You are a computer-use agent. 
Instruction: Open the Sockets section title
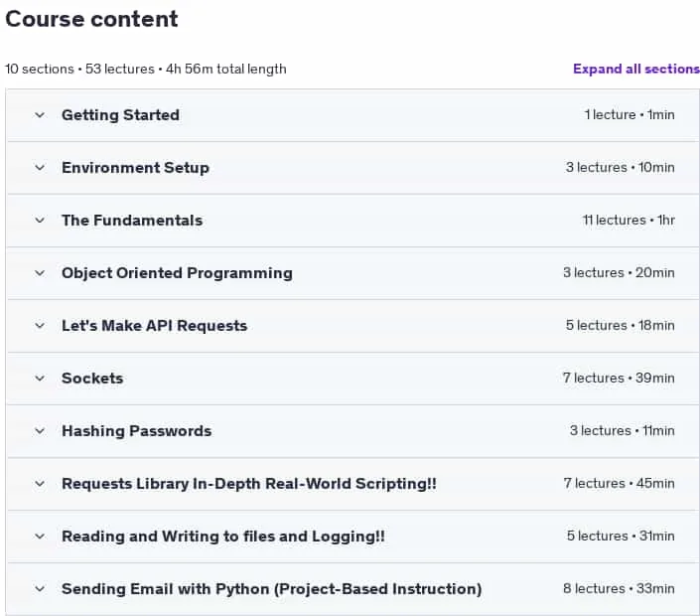92,379
